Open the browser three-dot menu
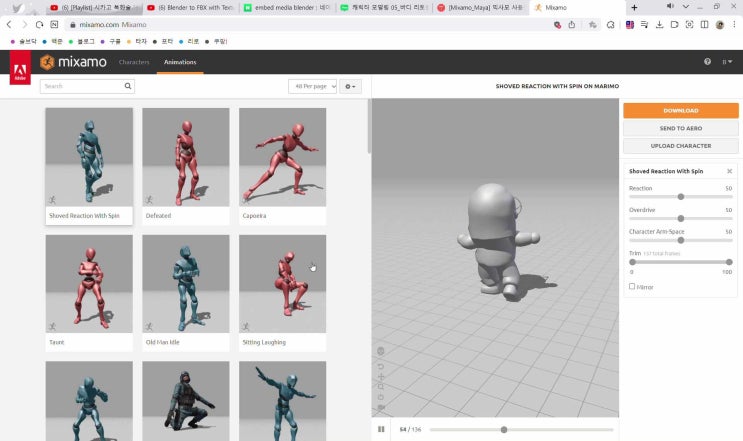The width and height of the screenshot is (743, 441). 734,25
